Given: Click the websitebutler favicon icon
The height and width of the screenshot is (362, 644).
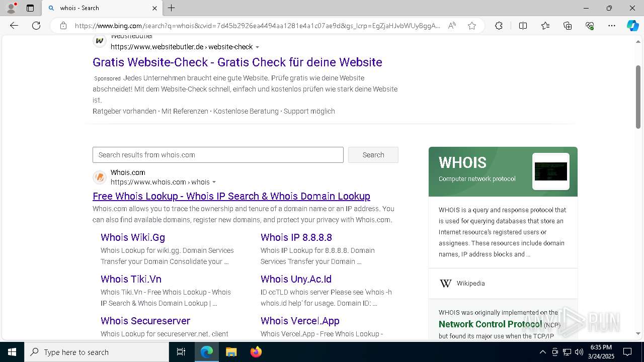Looking at the screenshot, I should pyautogui.click(x=100, y=41).
